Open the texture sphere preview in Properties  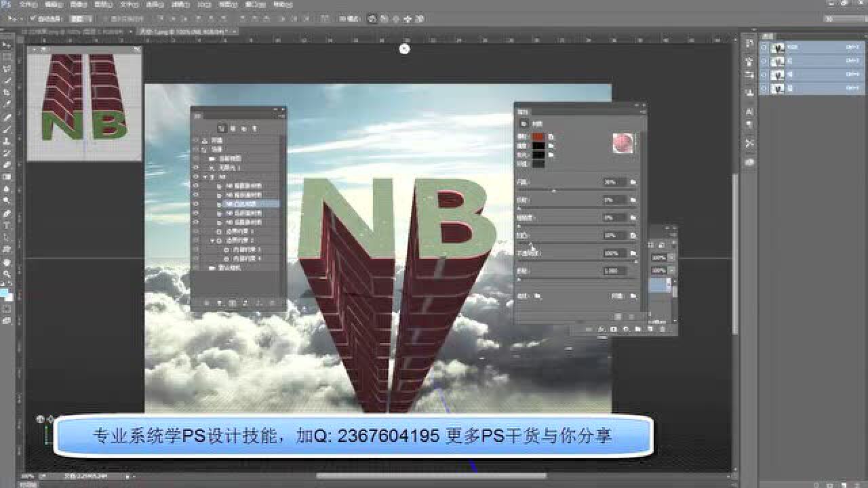point(623,143)
